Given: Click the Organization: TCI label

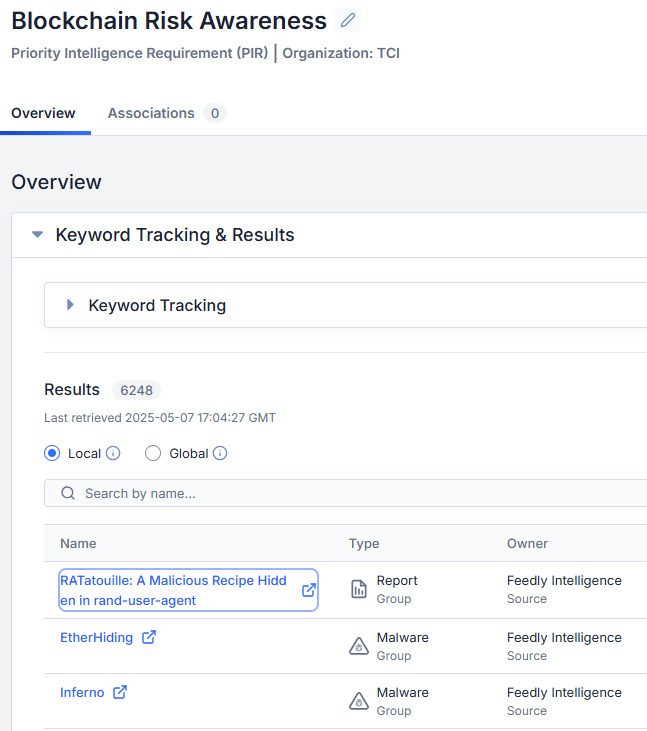Looking at the screenshot, I should tap(341, 53).
